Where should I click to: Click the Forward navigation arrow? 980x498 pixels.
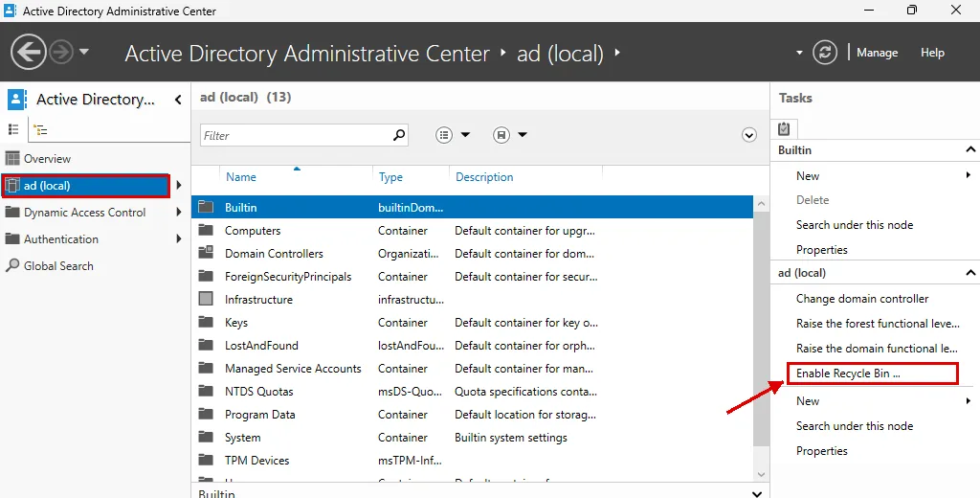61,52
